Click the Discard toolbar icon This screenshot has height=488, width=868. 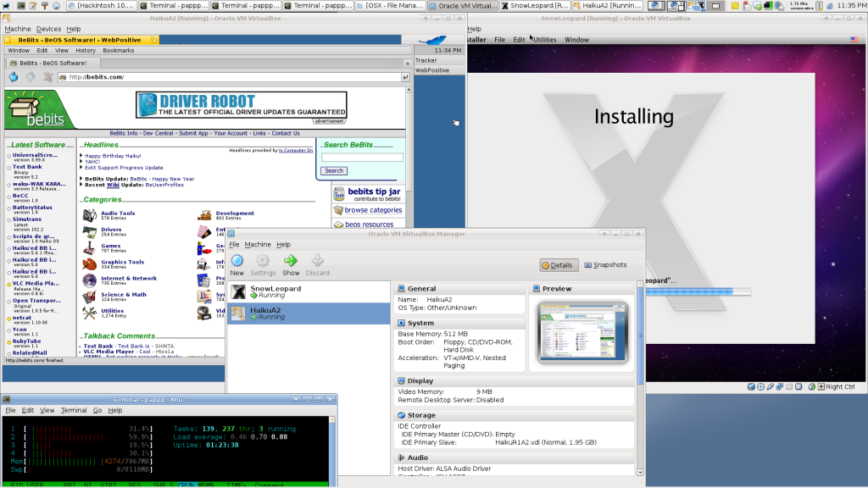point(317,261)
